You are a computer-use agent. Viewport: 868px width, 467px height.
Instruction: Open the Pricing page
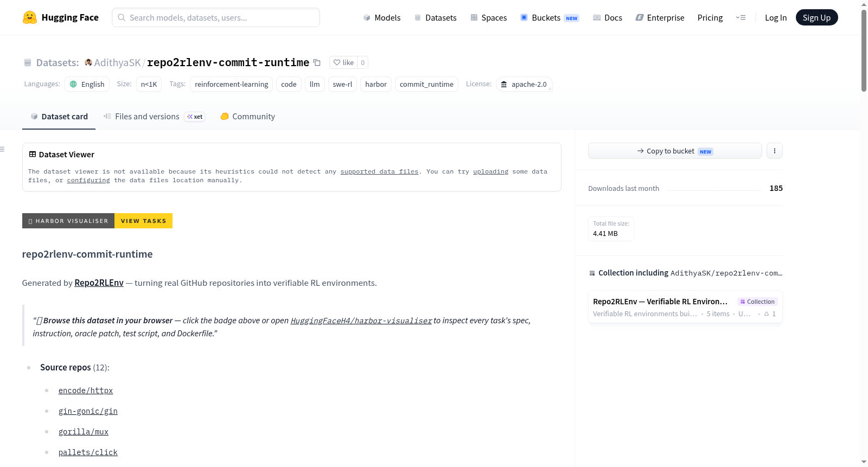coord(710,17)
